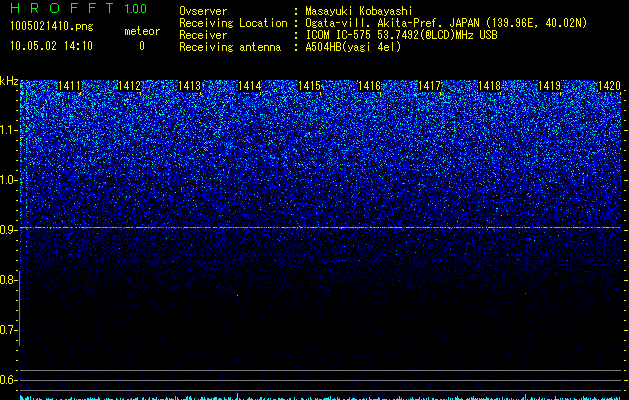Click time marker 1414
This screenshot has height=400, width=629.
tap(250, 86)
